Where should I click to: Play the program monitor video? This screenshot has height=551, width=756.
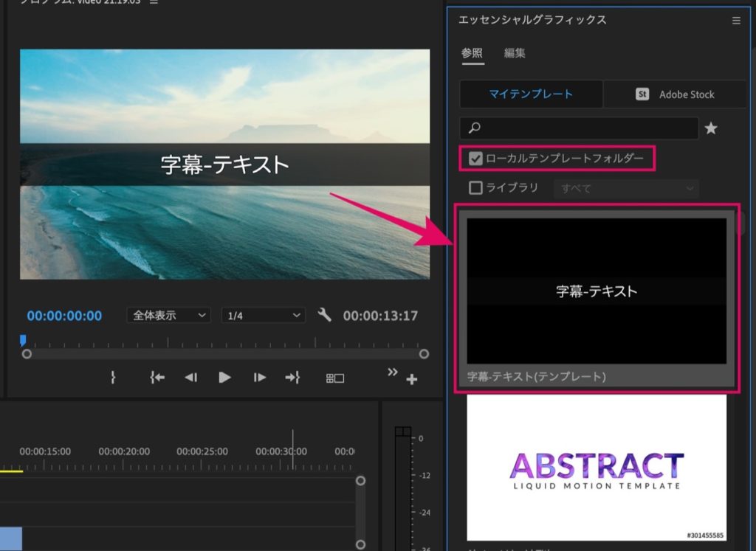click(224, 378)
